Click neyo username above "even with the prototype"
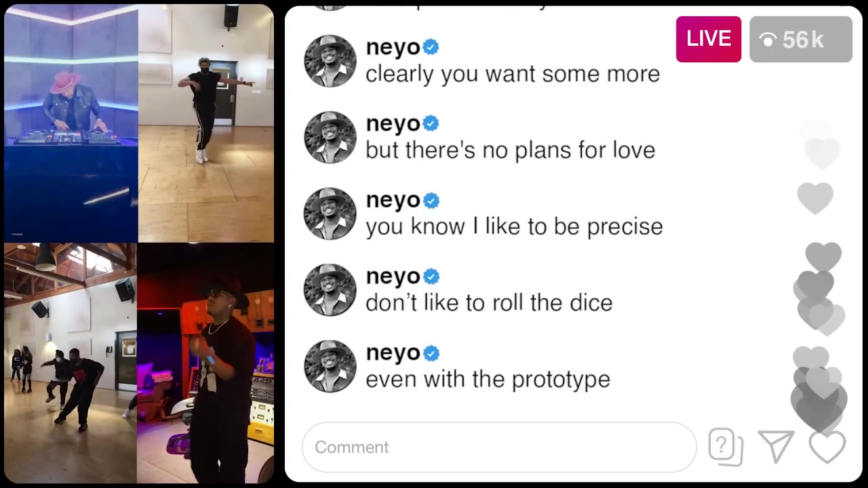This screenshot has height=488, width=868. [x=393, y=353]
